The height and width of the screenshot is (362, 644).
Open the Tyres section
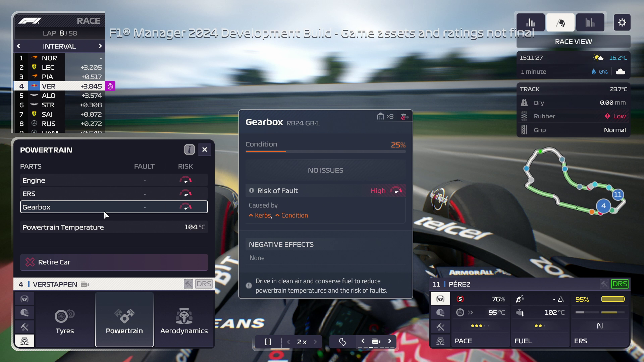point(65,319)
